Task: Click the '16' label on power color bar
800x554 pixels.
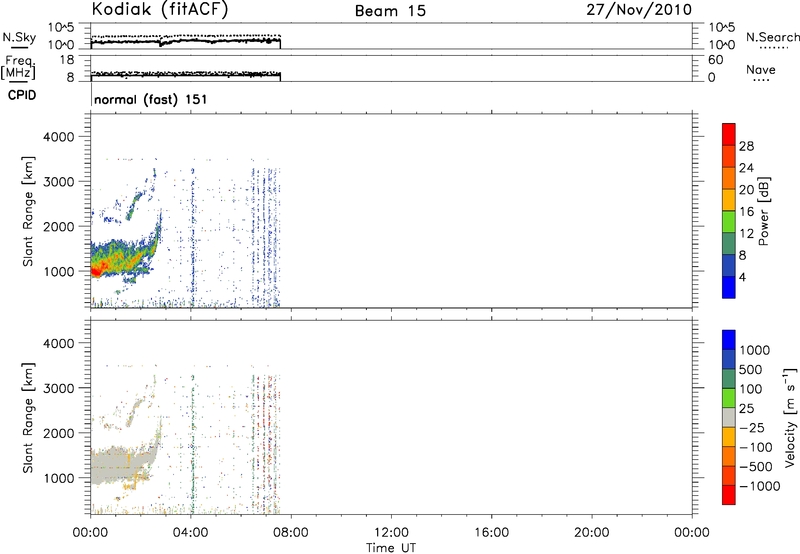Action: tap(746, 212)
